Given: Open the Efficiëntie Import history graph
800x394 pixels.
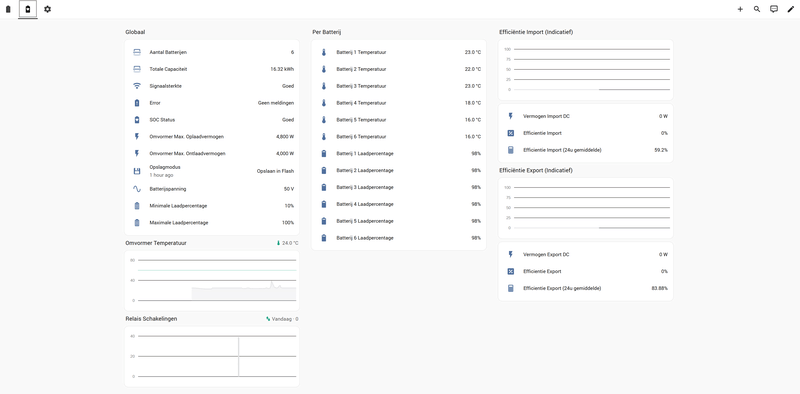Looking at the screenshot, I should (586, 69).
